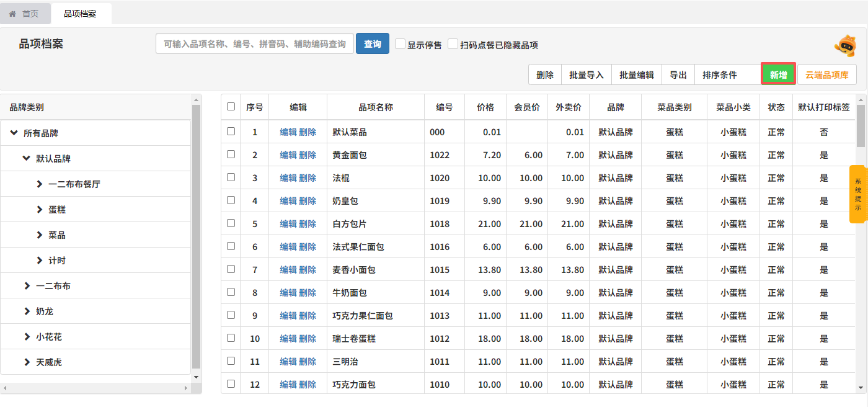The width and height of the screenshot is (868, 407).
Task: Expand the 蛋糕 category node
Action: (40, 209)
